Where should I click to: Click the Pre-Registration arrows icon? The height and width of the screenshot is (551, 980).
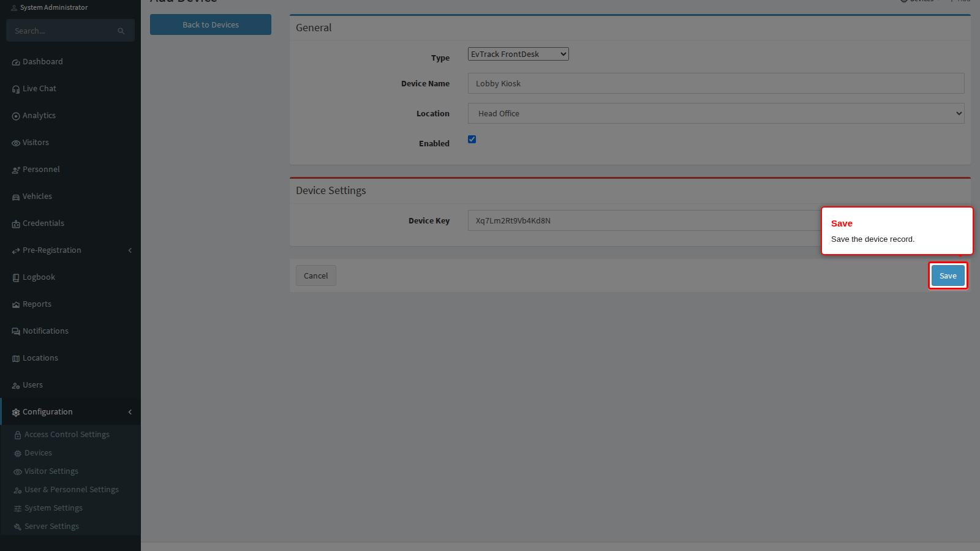pyautogui.click(x=16, y=251)
